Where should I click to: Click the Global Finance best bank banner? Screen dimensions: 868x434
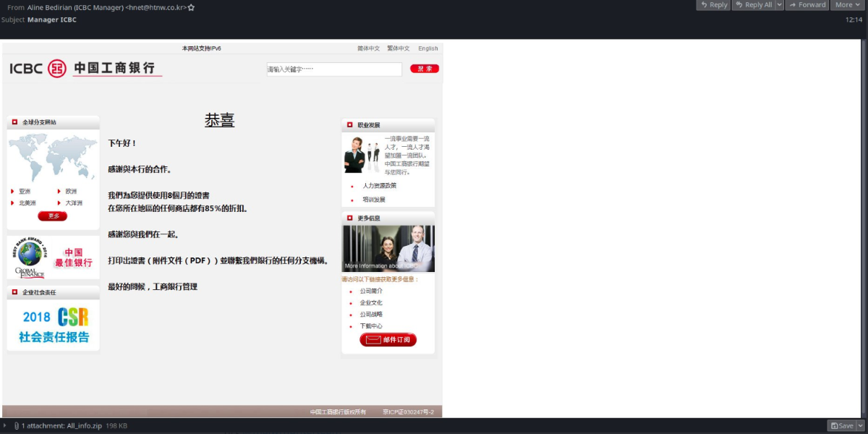click(x=53, y=258)
